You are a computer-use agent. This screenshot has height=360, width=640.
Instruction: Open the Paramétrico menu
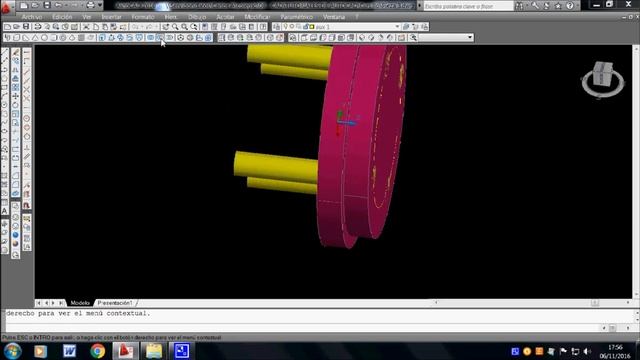pyautogui.click(x=297, y=17)
